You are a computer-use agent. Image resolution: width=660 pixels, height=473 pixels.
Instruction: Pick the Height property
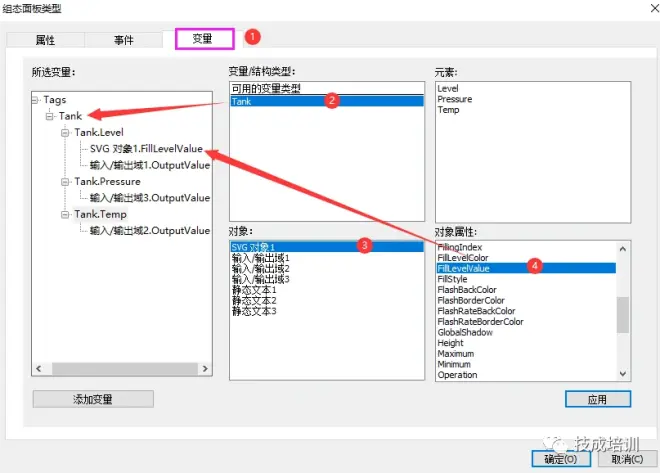[450, 343]
